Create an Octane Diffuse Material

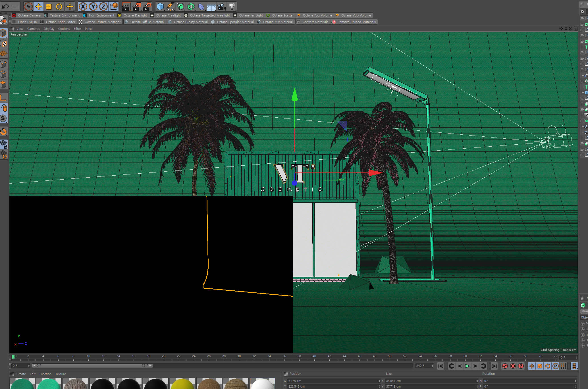(145, 22)
